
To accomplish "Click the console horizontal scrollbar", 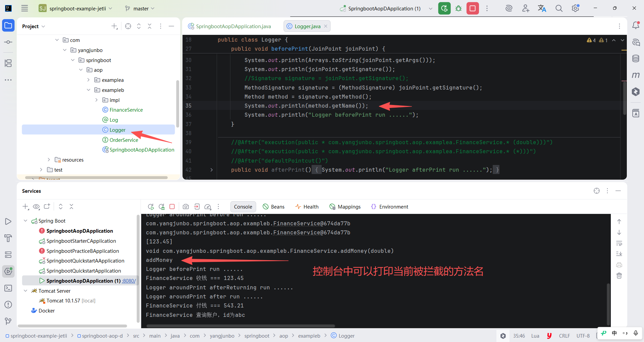I will 240,326.
